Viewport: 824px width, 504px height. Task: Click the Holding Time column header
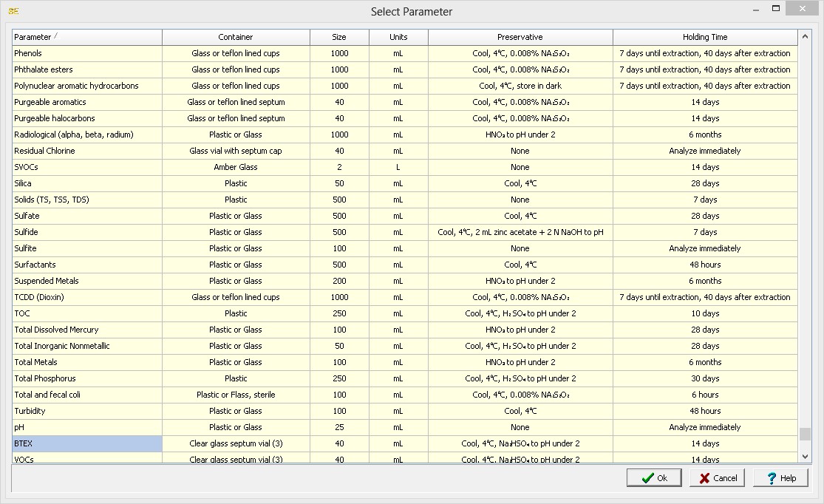pyautogui.click(x=705, y=37)
